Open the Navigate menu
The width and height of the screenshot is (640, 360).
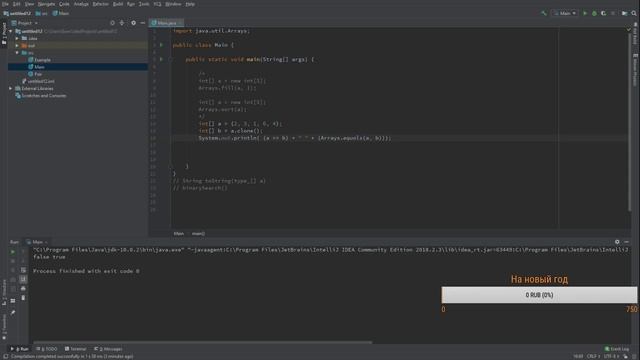46,4
